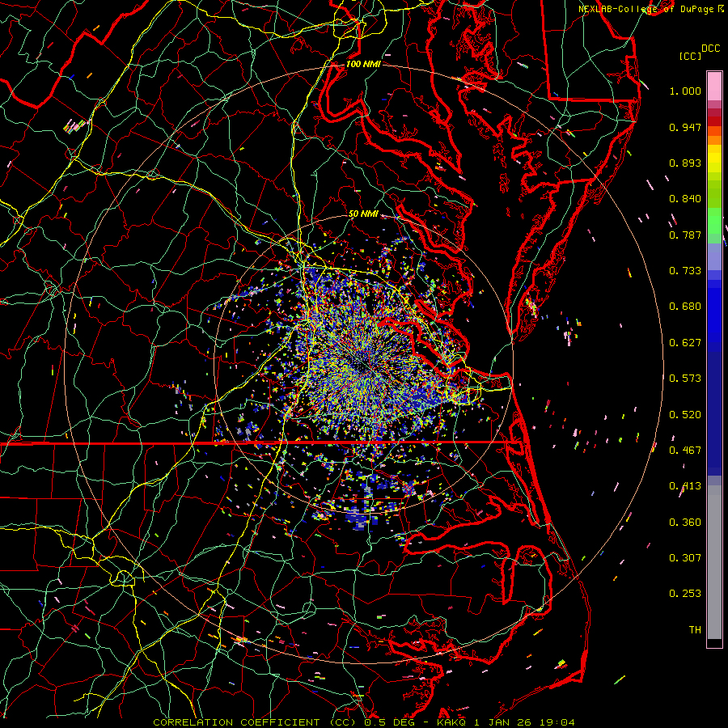Click the 0.253 scale value

tap(685, 594)
